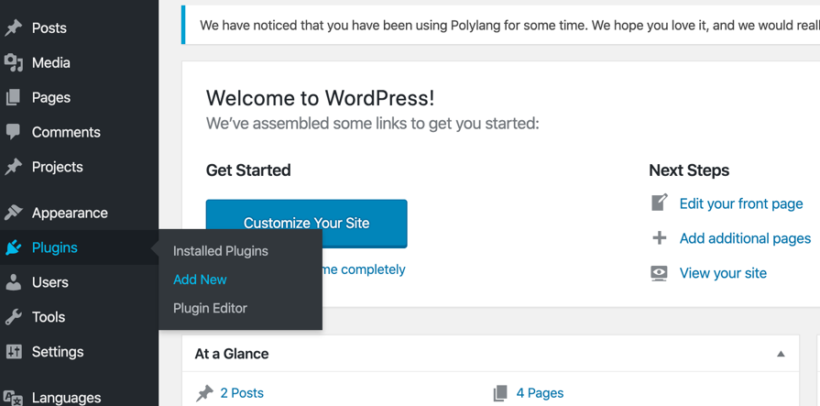The image size is (820, 406).
Task: Click the Languages translation icon
Action: [x=14, y=397]
